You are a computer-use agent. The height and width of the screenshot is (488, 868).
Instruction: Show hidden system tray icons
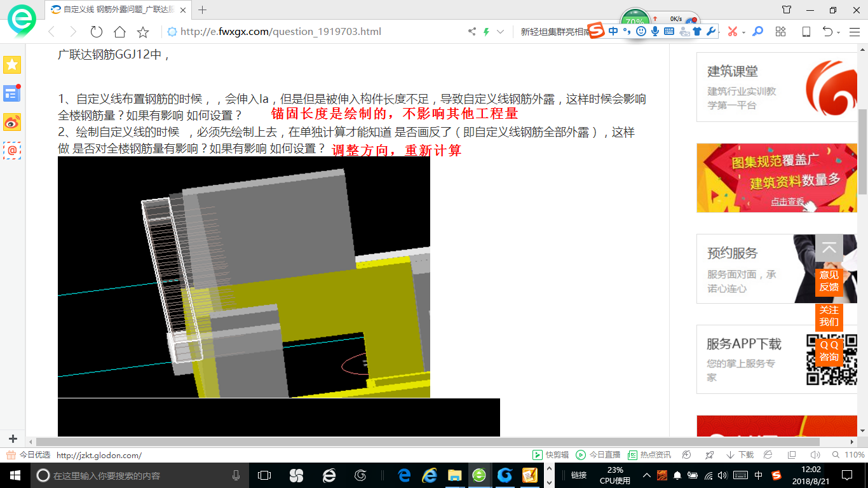click(x=647, y=475)
